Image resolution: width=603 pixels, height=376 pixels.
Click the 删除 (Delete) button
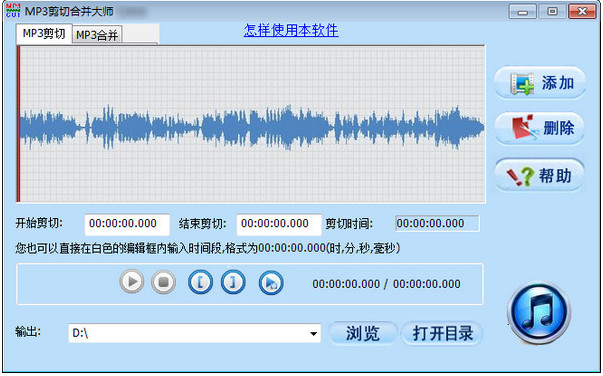(540, 128)
